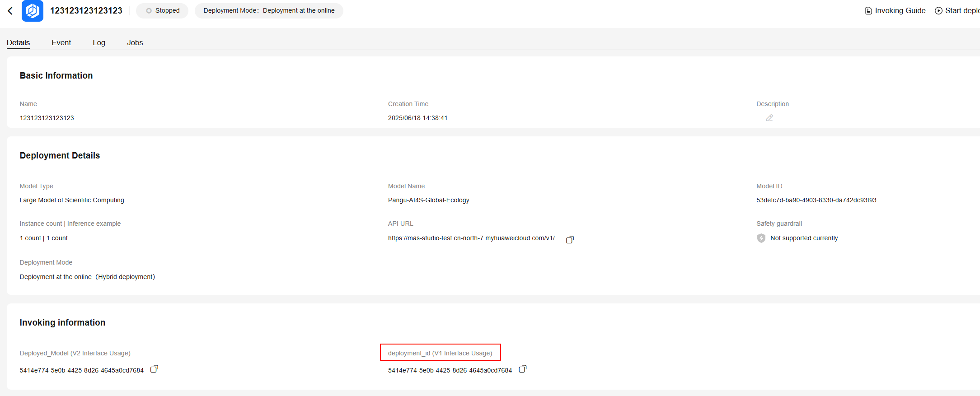Click the Model ID value text

point(816,200)
